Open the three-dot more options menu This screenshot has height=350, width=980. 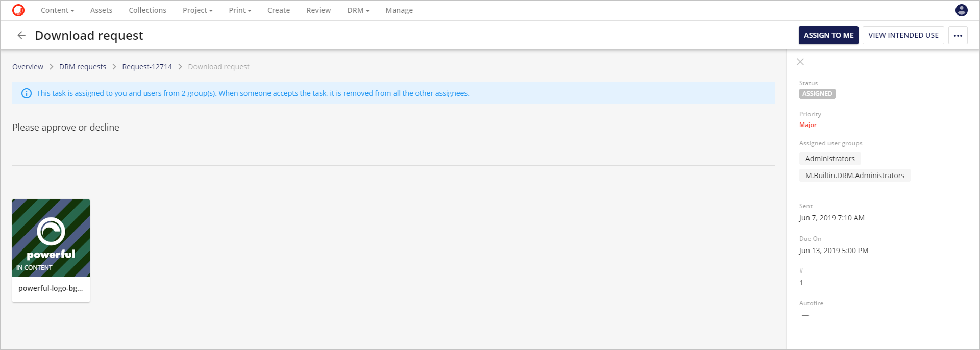pos(958,35)
